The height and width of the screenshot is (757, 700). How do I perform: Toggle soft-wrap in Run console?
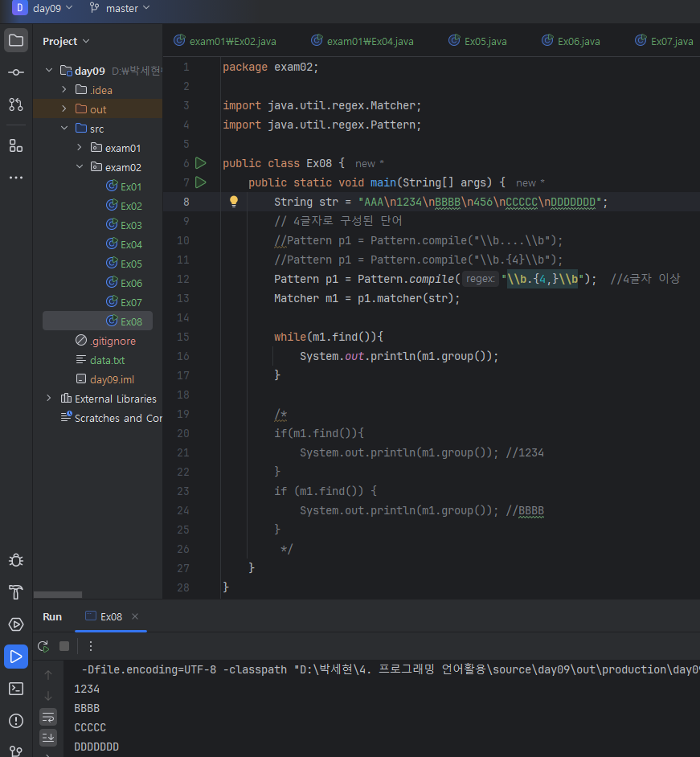click(48, 718)
